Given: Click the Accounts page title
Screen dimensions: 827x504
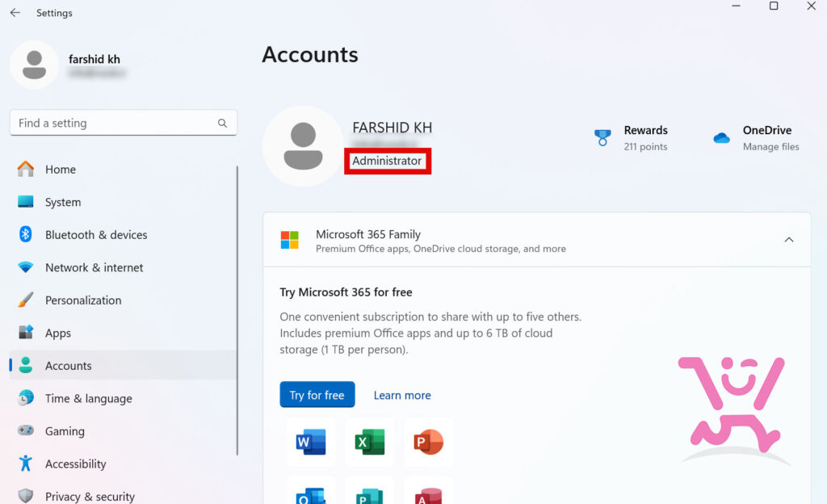Looking at the screenshot, I should pyautogui.click(x=310, y=55).
